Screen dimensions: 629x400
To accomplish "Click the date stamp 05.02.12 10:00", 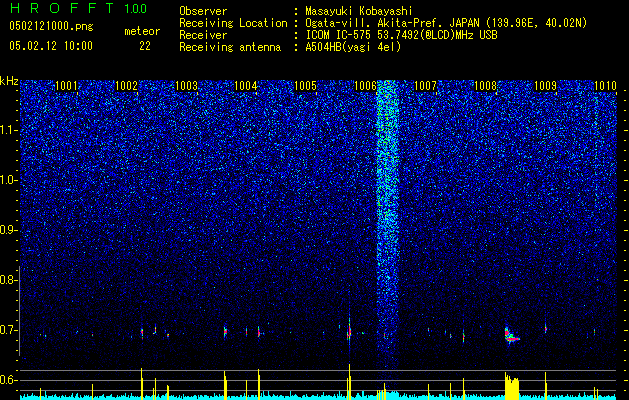I will coord(51,46).
